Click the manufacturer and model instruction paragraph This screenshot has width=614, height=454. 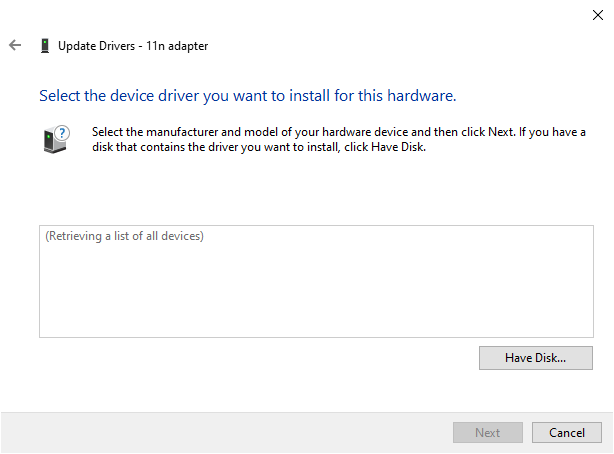coord(339,139)
